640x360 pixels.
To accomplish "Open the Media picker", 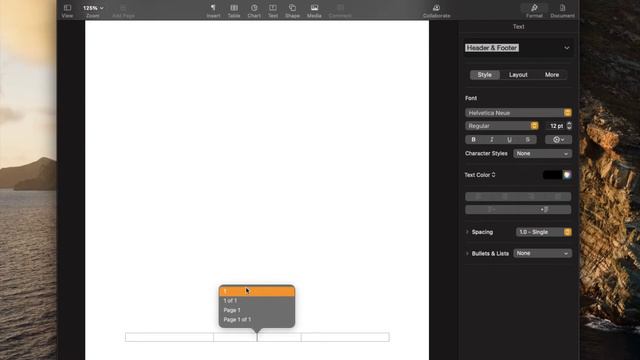I will 314,11.
